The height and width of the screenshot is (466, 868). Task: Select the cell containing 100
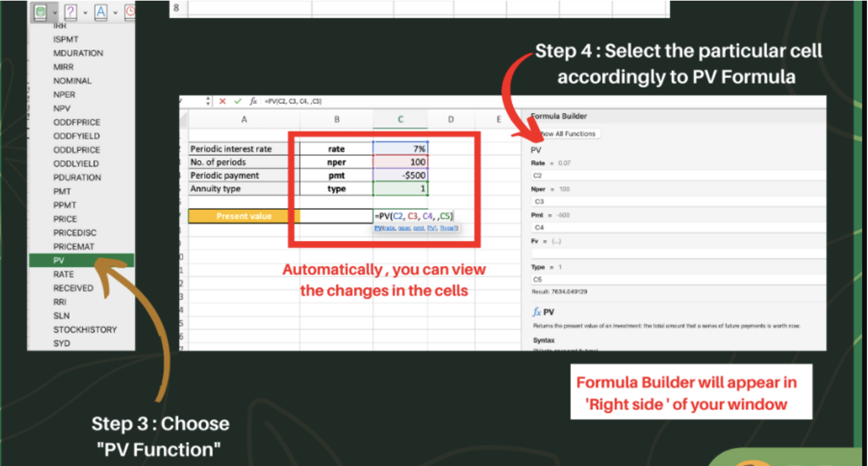click(400, 162)
